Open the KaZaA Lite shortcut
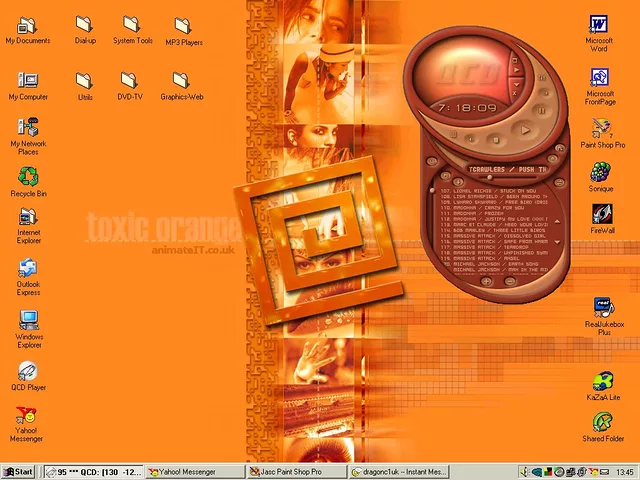 (603, 386)
